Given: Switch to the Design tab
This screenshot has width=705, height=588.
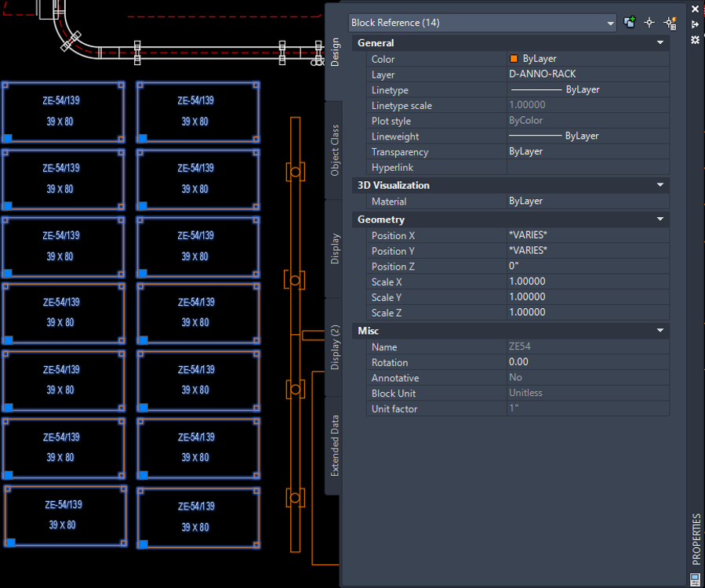Looking at the screenshot, I should click(335, 53).
